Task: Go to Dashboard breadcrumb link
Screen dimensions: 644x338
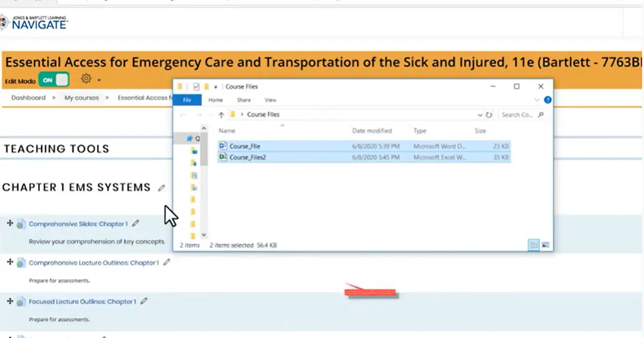Action: 29,98
